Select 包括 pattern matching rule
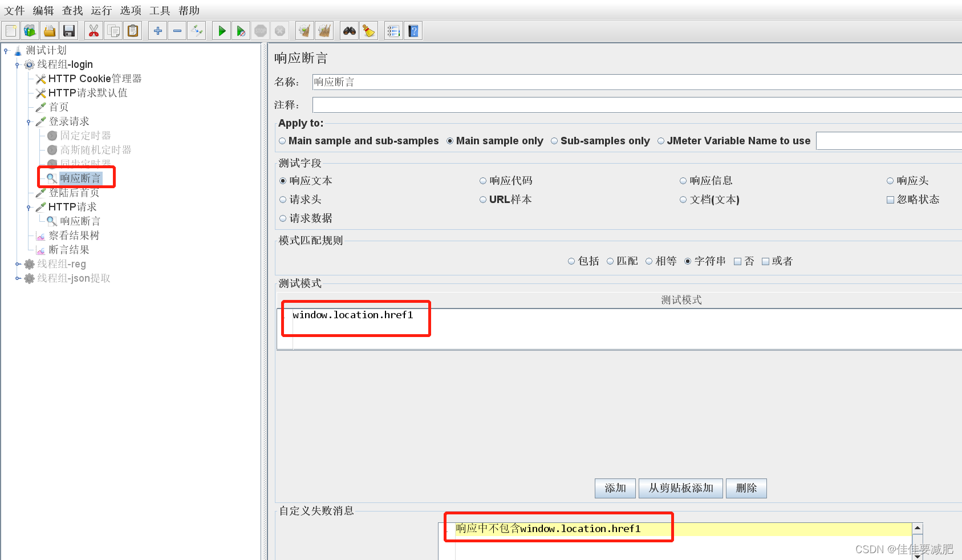This screenshot has width=962, height=560. click(x=584, y=261)
